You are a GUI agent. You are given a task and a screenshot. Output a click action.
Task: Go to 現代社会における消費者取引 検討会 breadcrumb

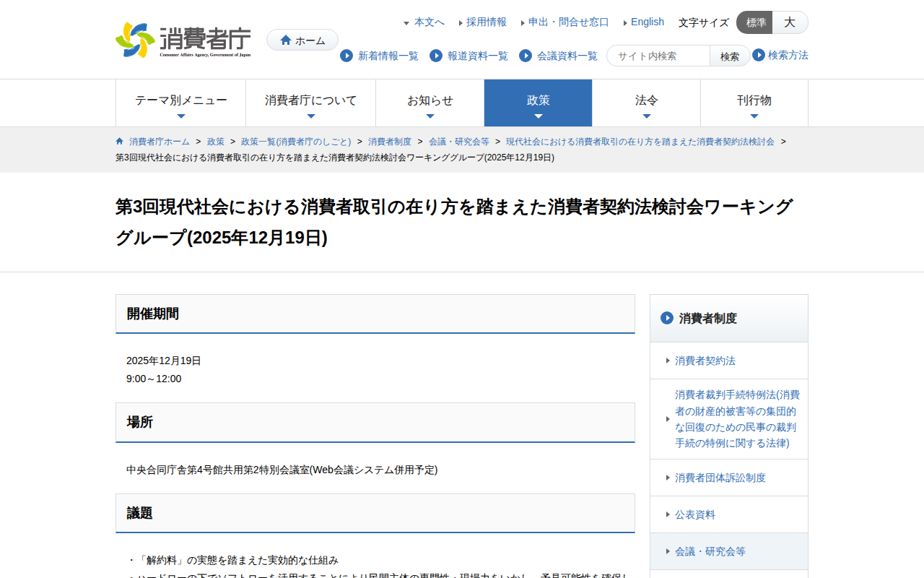640,142
